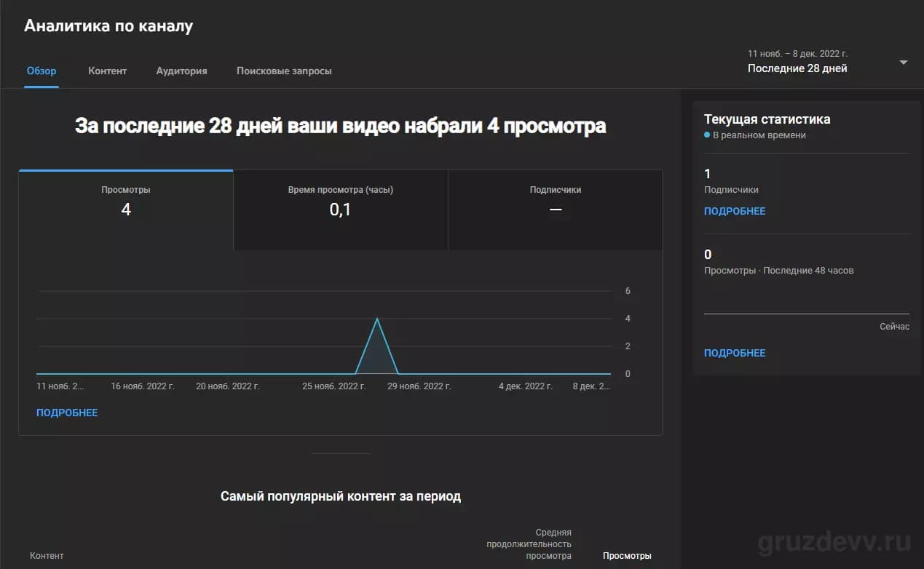Click the Самый популярный контент за период heading
This screenshot has height=569, width=924.
pos(341,496)
